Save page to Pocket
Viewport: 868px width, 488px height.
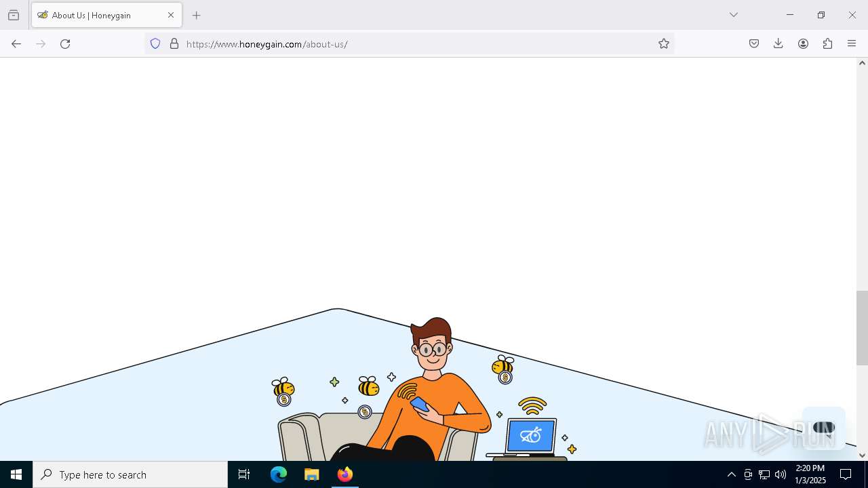click(x=754, y=43)
